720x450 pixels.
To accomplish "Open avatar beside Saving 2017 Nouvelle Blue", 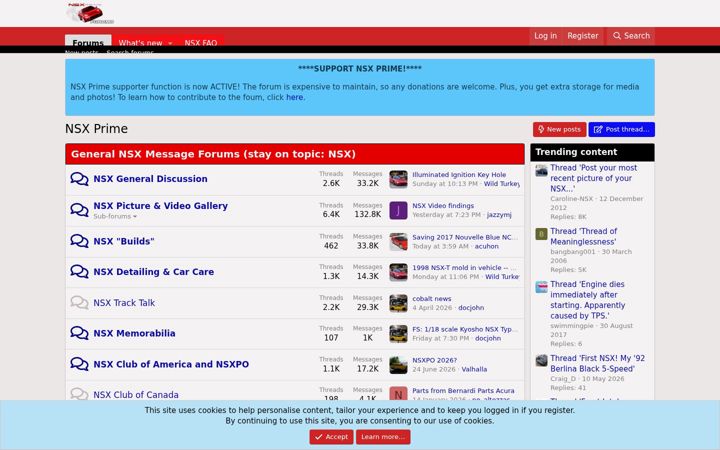I will 398,242.
